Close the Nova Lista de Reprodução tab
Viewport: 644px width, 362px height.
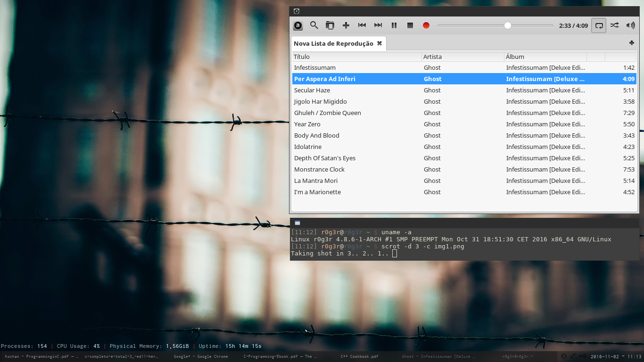380,43
